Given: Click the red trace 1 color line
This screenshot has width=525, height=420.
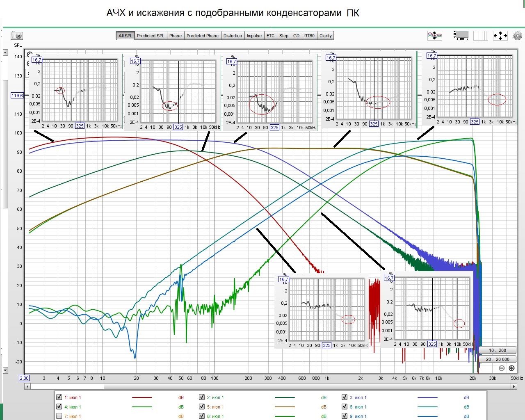Looking at the screenshot, I should point(142,397).
